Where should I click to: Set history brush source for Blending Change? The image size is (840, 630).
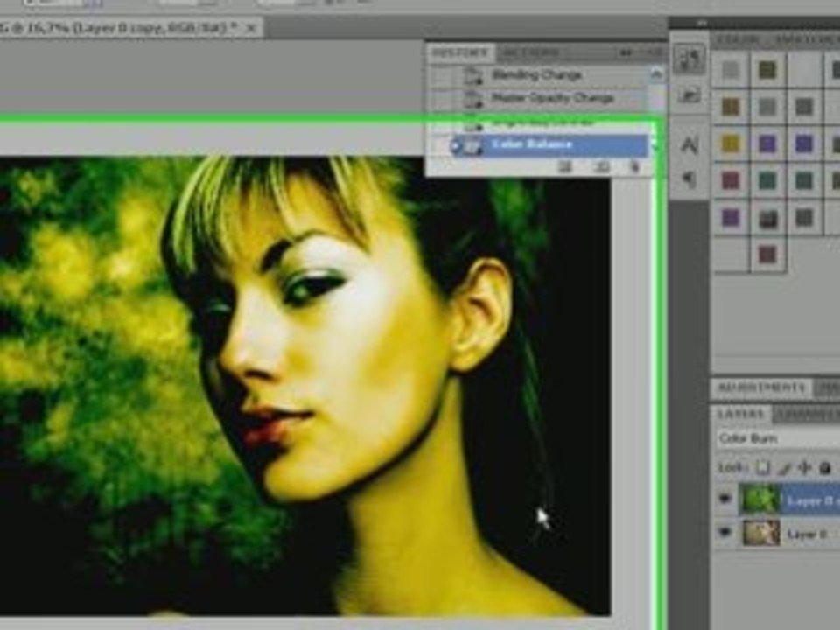point(443,75)
